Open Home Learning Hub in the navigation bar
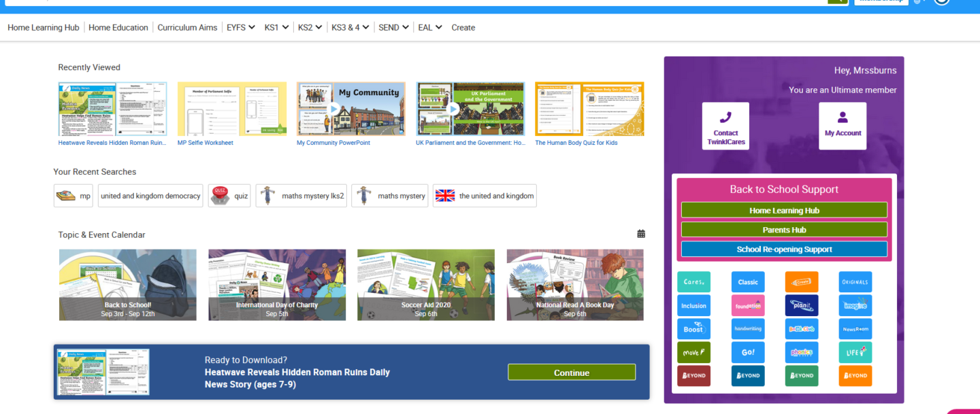Viewport: 980px width, 414px height. 44,27
